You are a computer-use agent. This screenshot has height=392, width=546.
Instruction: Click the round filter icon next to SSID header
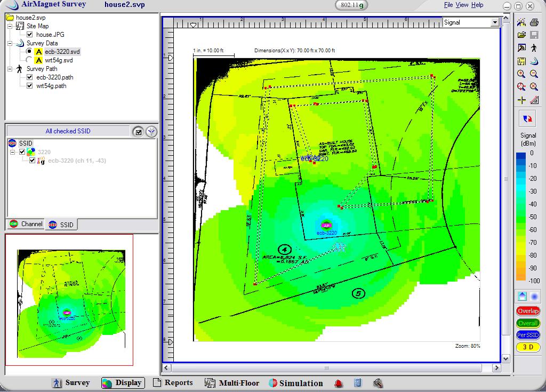point(151,132)
